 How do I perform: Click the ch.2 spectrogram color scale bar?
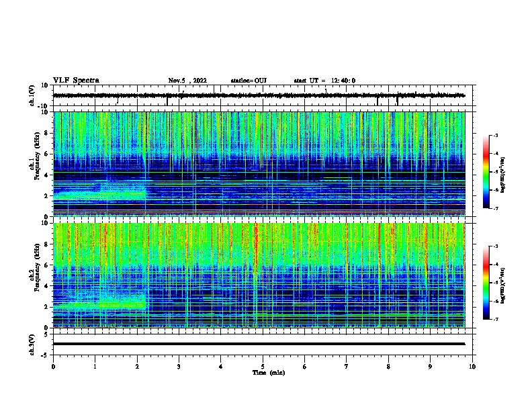[x=486, y=283]
